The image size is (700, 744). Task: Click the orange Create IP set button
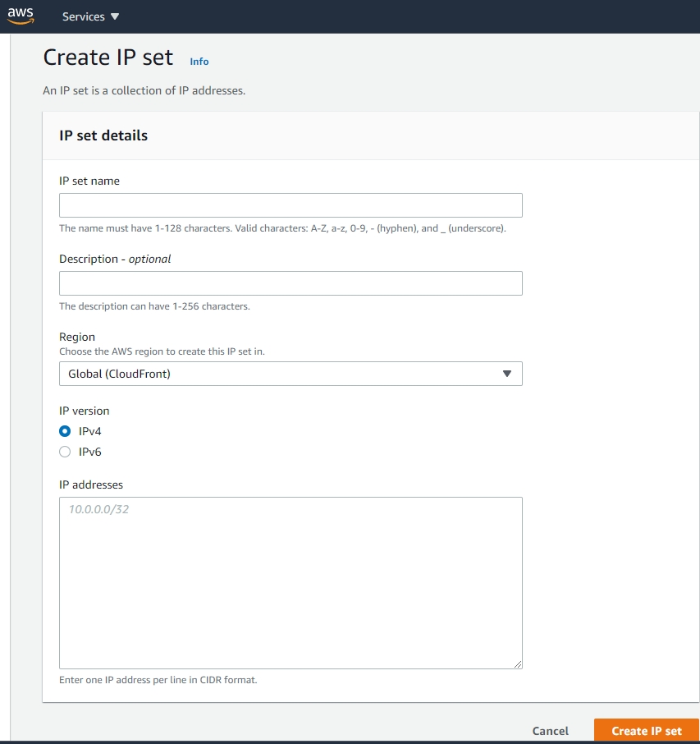(x=647, y=731)
